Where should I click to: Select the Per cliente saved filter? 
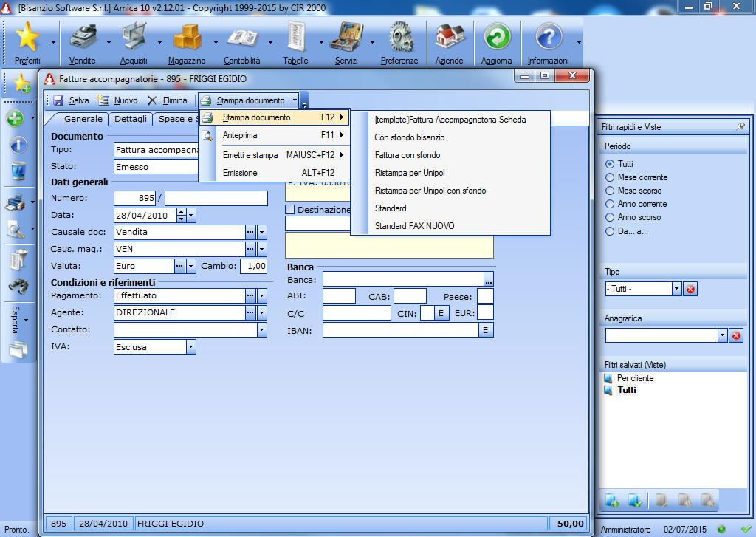[635, 378]
